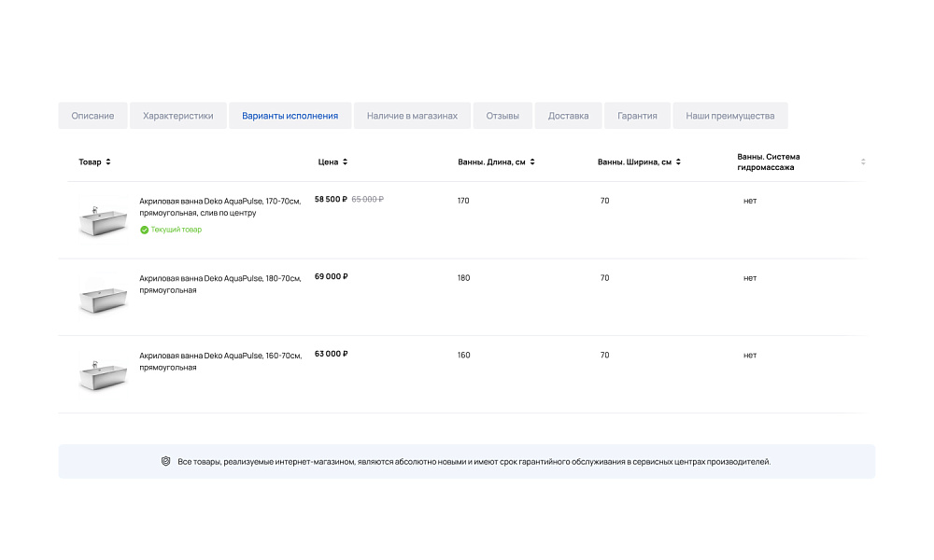934x560 pixels.
Task: Open the Описание tab
Action: pos(92,116)
